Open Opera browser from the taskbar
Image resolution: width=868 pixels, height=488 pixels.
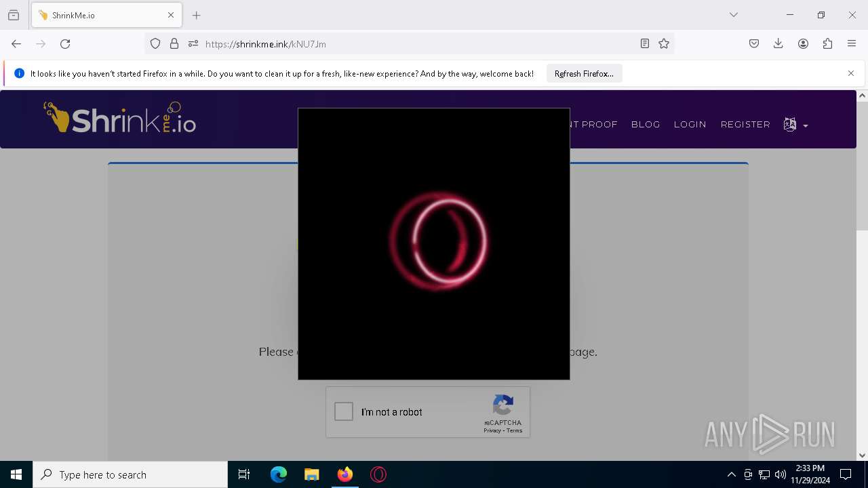378,474
